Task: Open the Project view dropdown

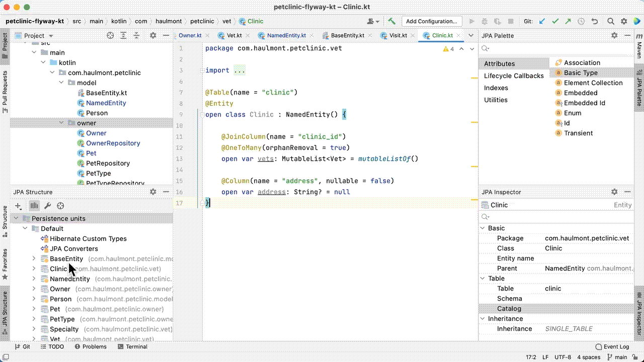Action: coord(51,36)
